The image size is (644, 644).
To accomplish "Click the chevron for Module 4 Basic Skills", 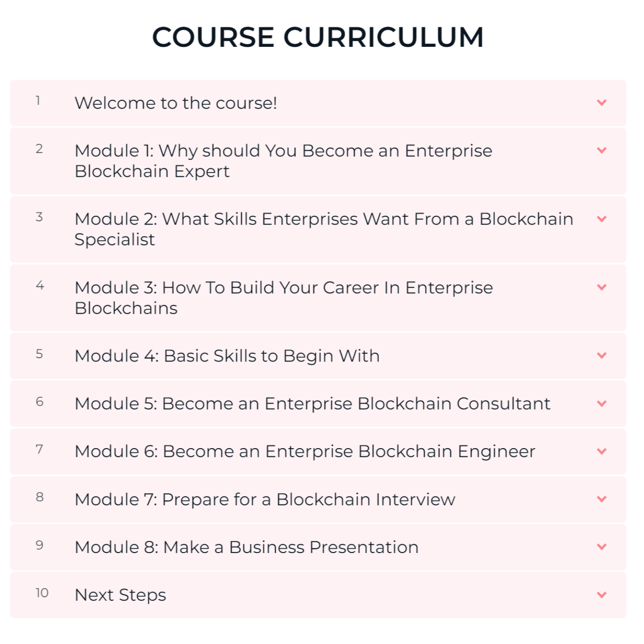I will 601,355.
